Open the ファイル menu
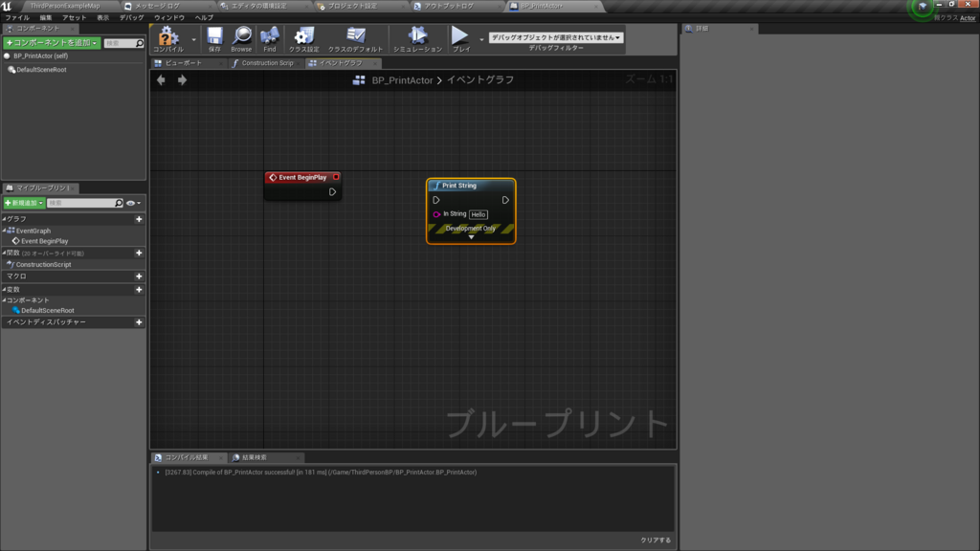Screen dimensions: 980x551 pos(17,17)
